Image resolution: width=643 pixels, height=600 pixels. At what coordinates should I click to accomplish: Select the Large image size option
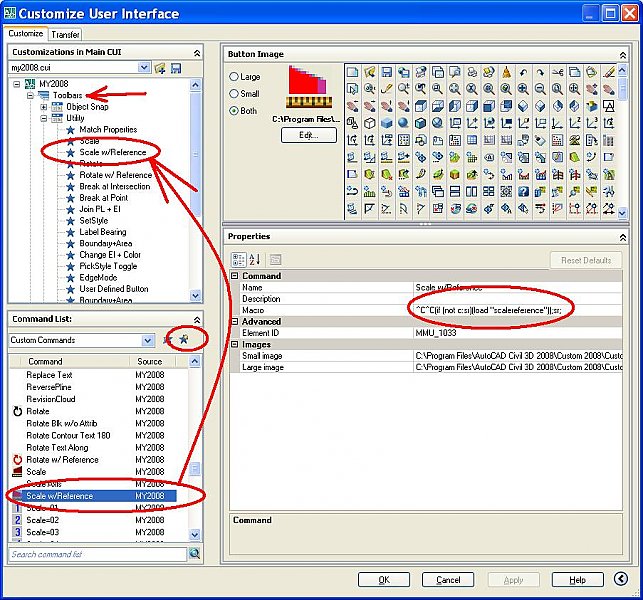pos(235,77)
